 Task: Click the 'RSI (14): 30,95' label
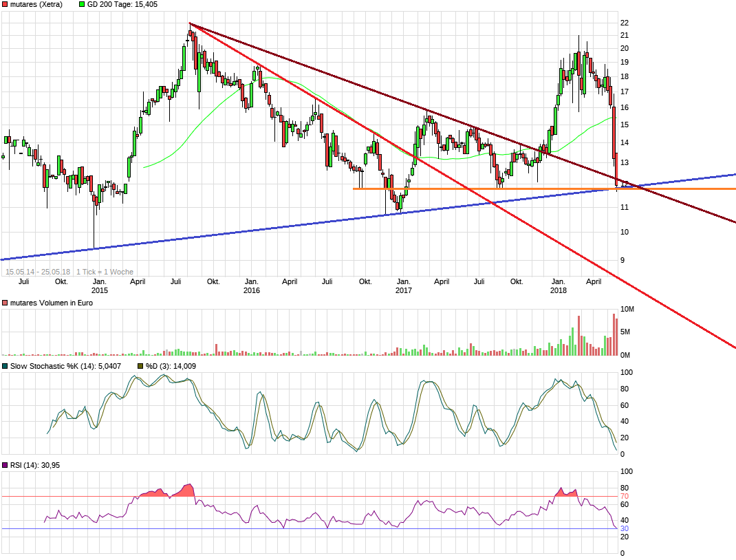(35, 465)
